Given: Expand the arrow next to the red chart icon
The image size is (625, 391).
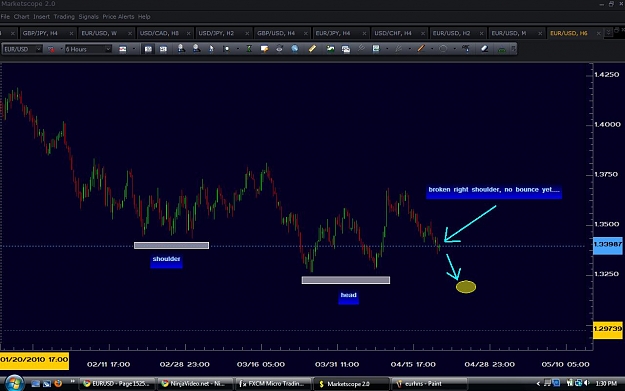Looking at the screenshot, I should tap(61, 49).
